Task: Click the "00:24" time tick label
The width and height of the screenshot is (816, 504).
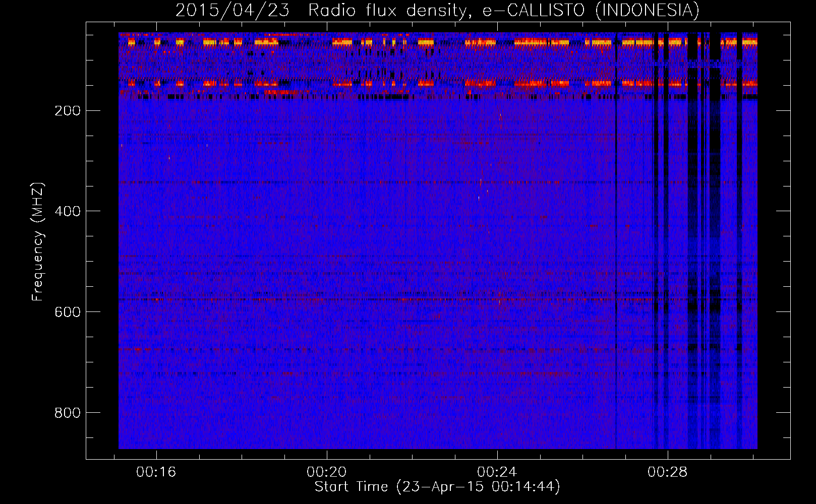Action: (x=497, y=472)
